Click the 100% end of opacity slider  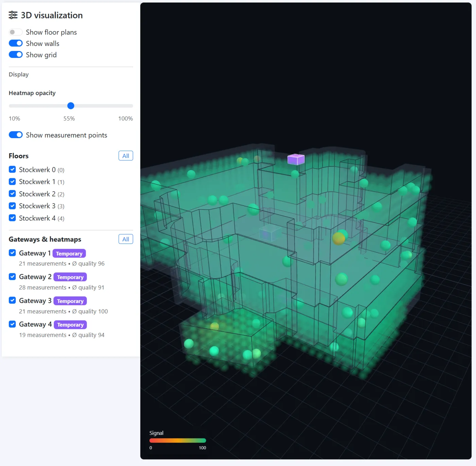[x=125, y=119]
